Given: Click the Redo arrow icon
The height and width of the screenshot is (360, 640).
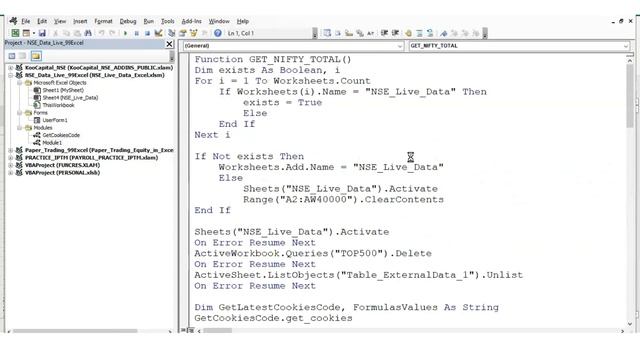Looking at the screenshot, I should tap(112, 33).
